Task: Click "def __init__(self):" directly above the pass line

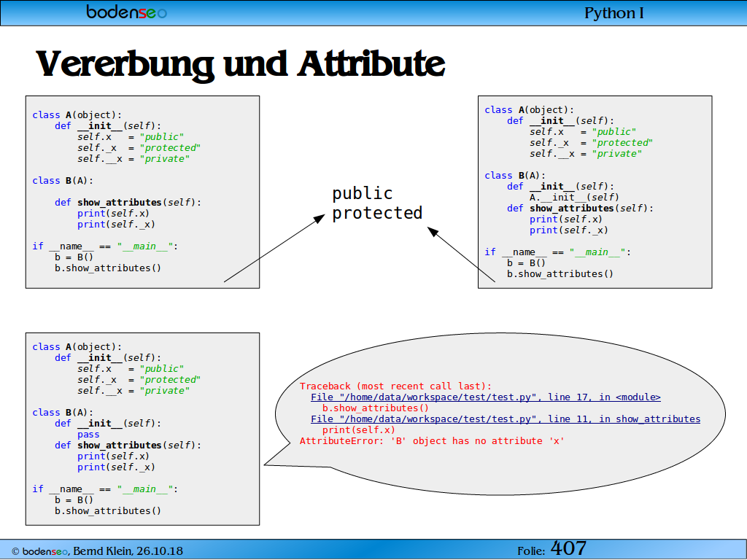Action: coord(108,424)
